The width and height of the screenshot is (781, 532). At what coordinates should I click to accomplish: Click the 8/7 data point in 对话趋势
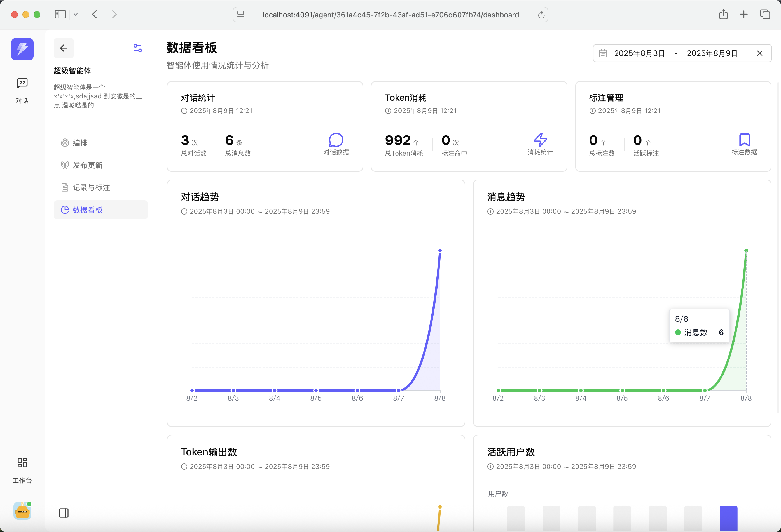click(399, 390)
